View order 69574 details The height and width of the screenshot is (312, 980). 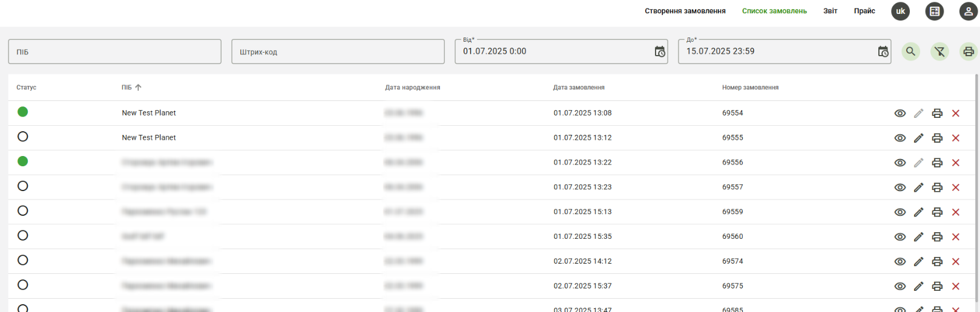tap(900, 262)
